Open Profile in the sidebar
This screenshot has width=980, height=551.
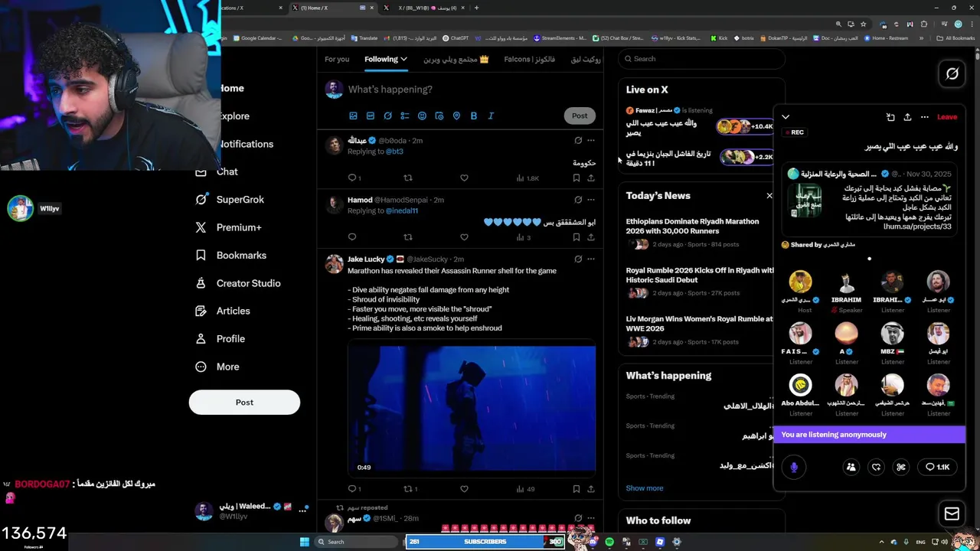(220, 339)
